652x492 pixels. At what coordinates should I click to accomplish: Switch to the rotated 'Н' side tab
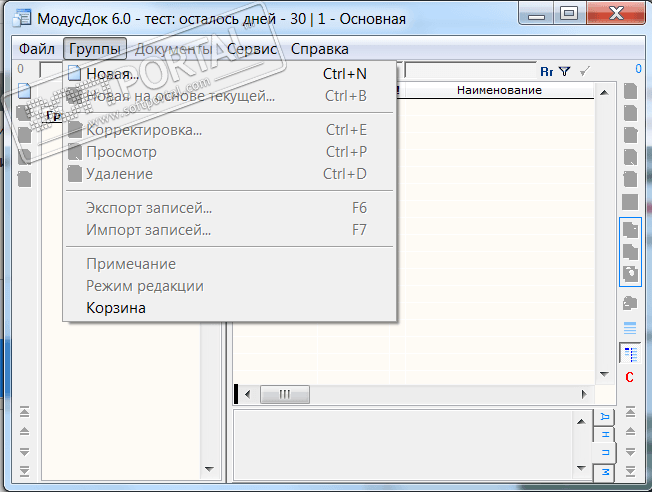(x=605, y=434)
